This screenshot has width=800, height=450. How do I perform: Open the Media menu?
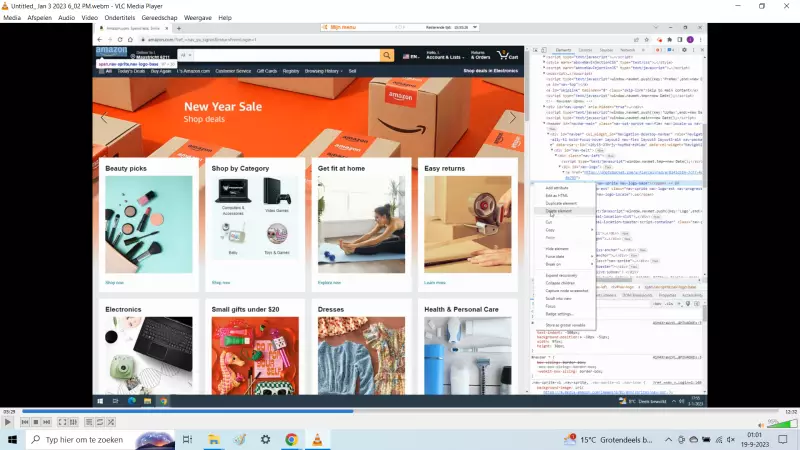point(12,17)
